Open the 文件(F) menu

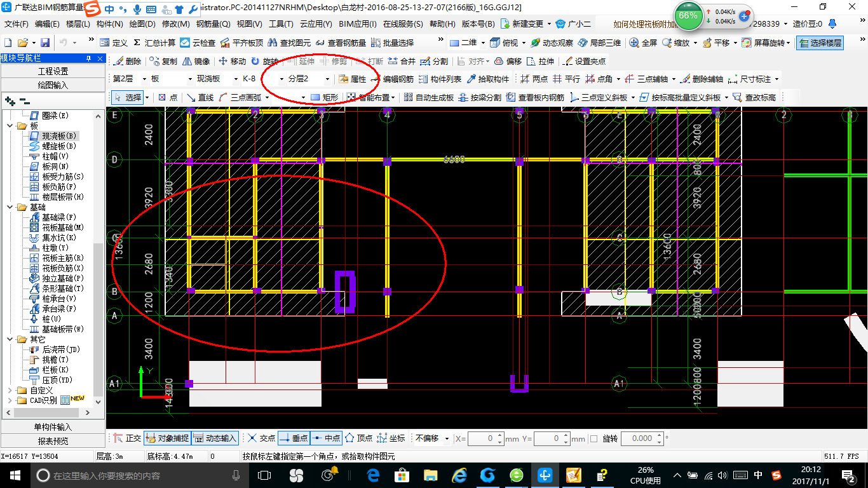pos(16,24)
